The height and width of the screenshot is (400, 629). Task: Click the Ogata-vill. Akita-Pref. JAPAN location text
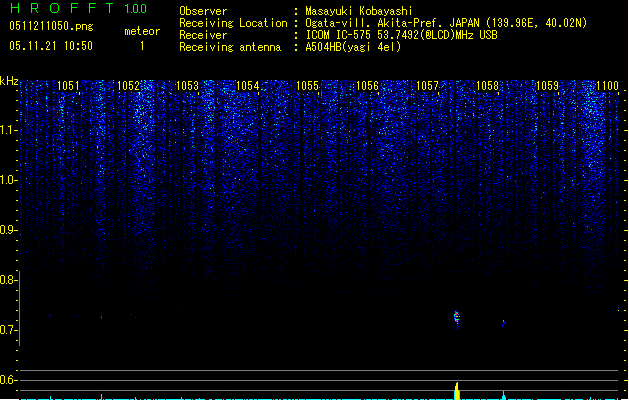392,23
